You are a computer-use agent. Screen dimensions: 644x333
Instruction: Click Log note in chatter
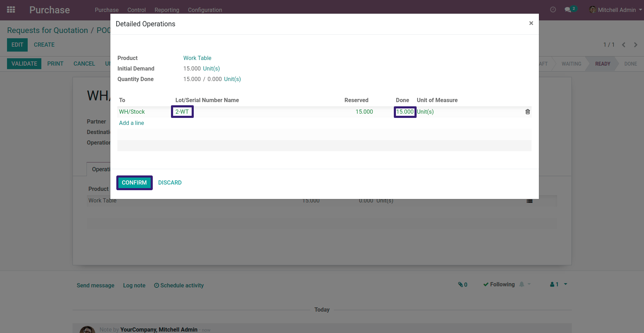134,285
